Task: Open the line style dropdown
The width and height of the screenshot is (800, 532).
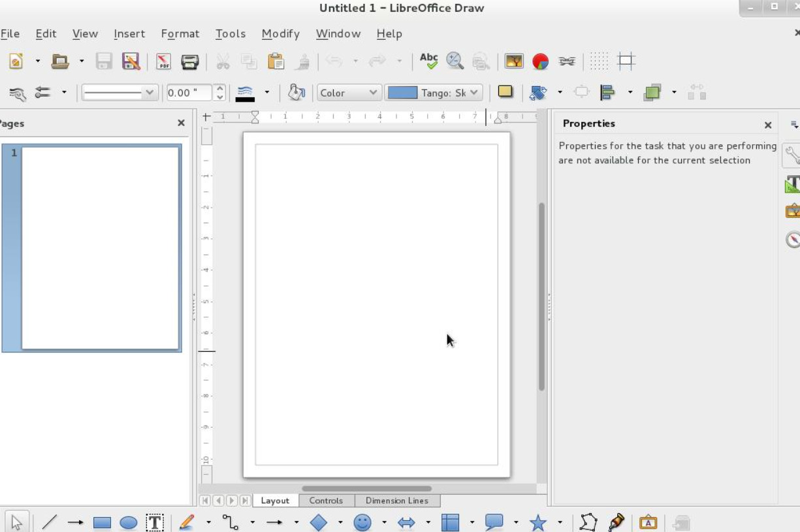Action: (120, 93)
